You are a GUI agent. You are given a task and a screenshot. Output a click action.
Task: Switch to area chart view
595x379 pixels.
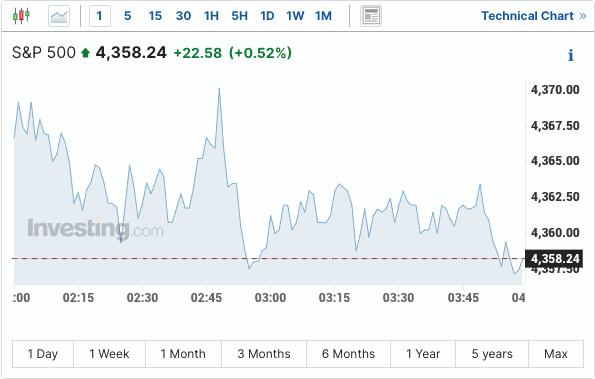point(59,16)
